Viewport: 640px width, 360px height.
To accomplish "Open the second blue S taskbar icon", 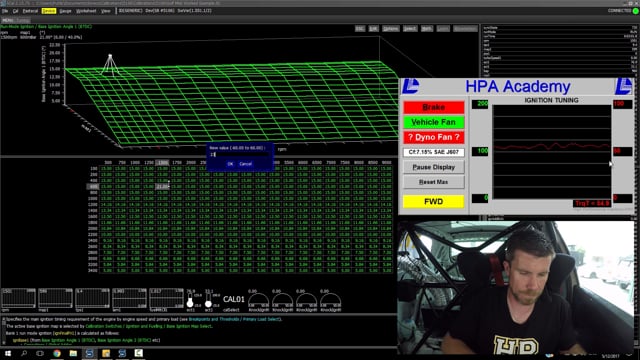I will click(x=122, y=353).
